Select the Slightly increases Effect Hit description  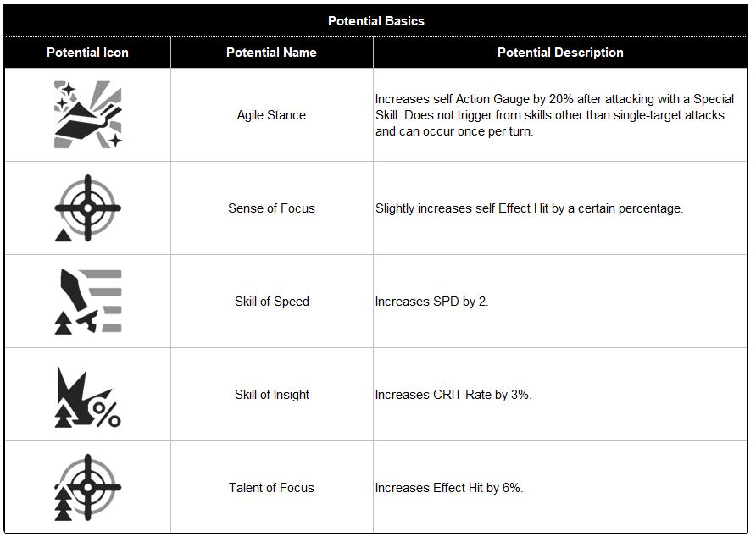pos(530,208)
